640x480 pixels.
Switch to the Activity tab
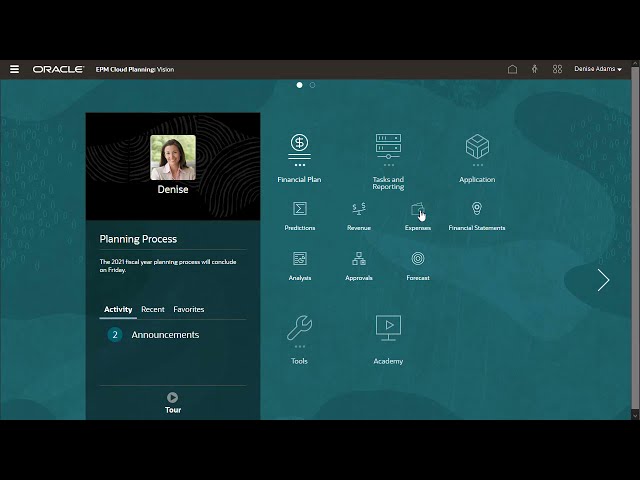tap(118, 309)
